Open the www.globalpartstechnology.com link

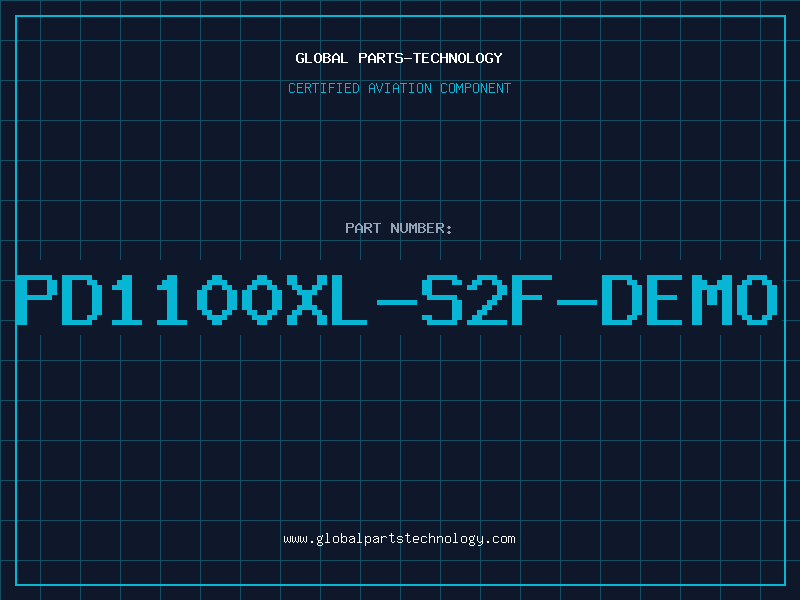[399, 539]
